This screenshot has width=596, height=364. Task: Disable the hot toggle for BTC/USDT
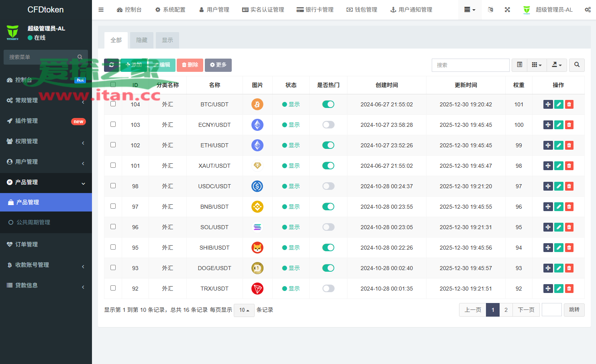(328, 104)
